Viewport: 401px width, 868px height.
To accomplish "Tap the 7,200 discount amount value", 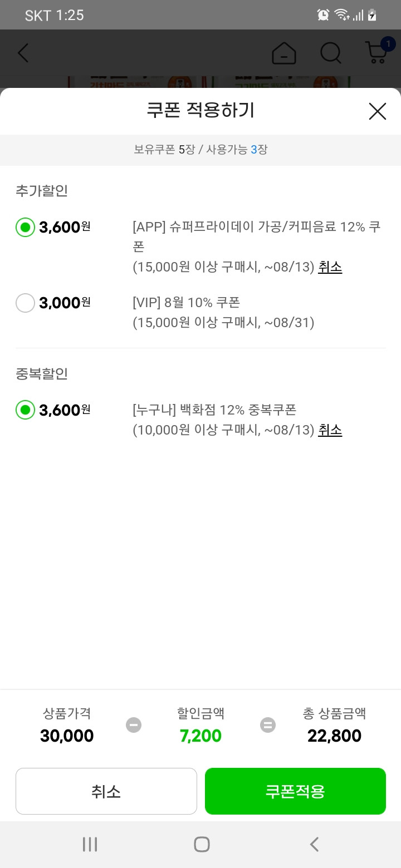I will coord(200,736).
